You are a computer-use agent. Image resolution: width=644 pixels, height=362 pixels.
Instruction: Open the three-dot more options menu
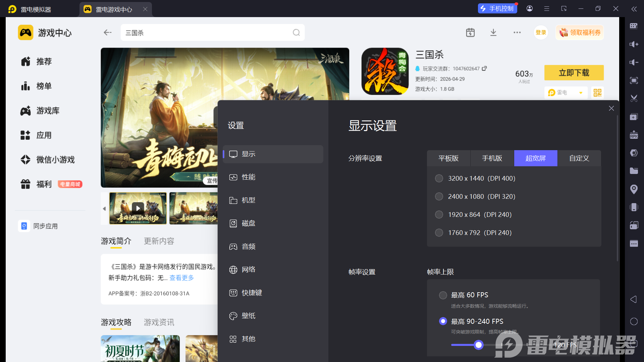click(517, 33)
